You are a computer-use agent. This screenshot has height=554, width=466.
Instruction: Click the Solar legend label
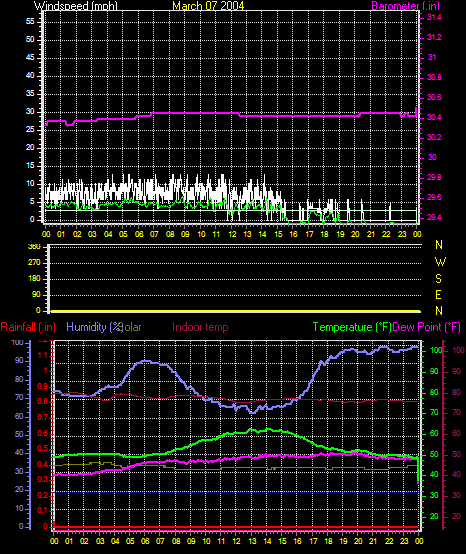click(x=131, y=327)
